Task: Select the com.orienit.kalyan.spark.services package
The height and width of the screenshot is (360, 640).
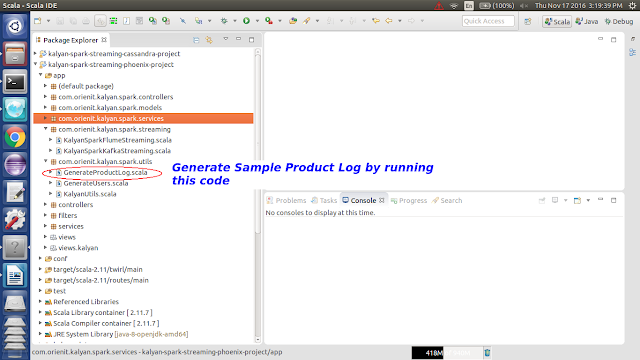Action: click(x=143, y=118)
